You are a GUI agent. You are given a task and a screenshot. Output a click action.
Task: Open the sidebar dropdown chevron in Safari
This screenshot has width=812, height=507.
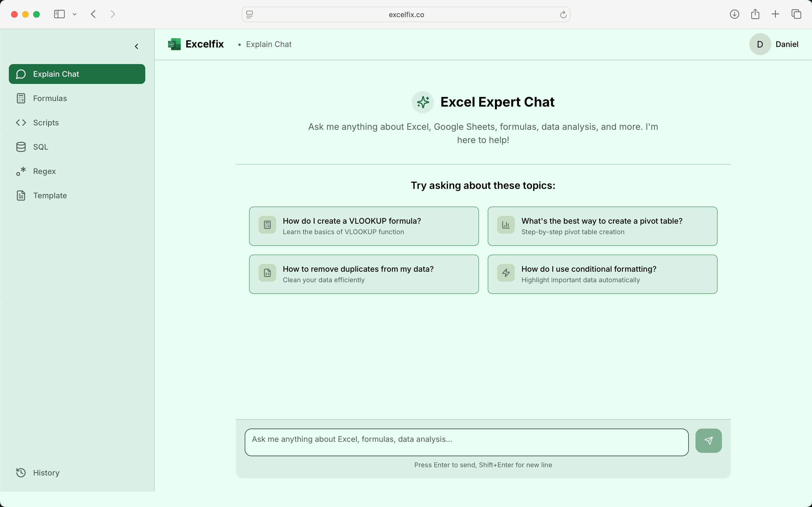pos(75,14)
